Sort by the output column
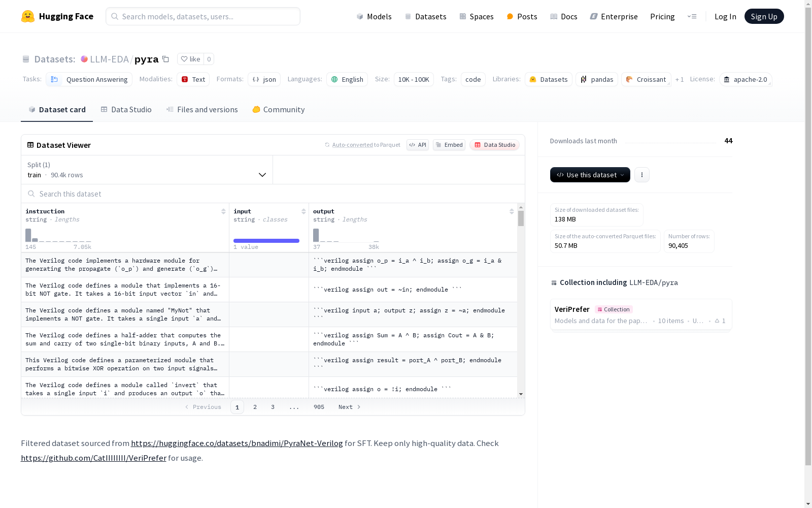812x508 pixels. tap(512, 211)
